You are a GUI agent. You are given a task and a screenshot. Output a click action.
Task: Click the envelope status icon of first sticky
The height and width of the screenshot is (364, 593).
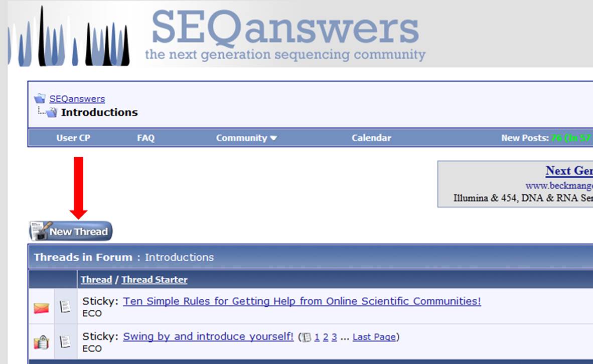(41, 308)
